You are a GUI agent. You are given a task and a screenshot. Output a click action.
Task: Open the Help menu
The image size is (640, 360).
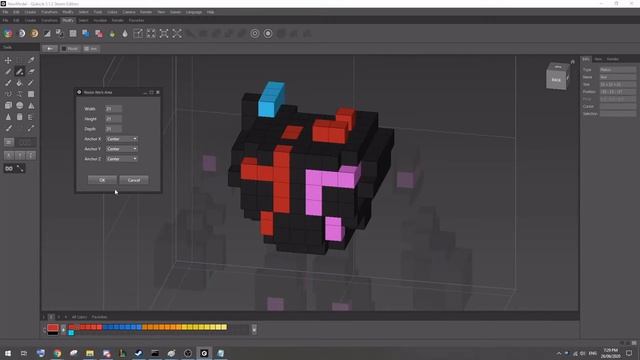[210, 12]
